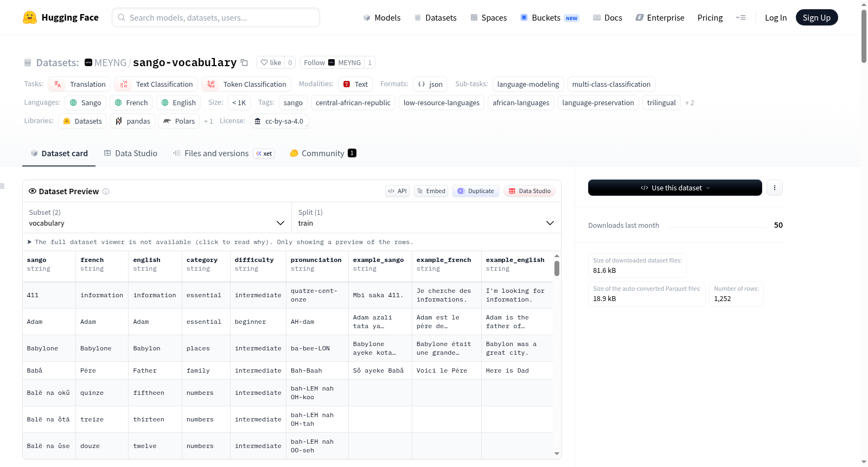
Task: Click the info icon next to Dataset Preview
Action: (106, 191)
